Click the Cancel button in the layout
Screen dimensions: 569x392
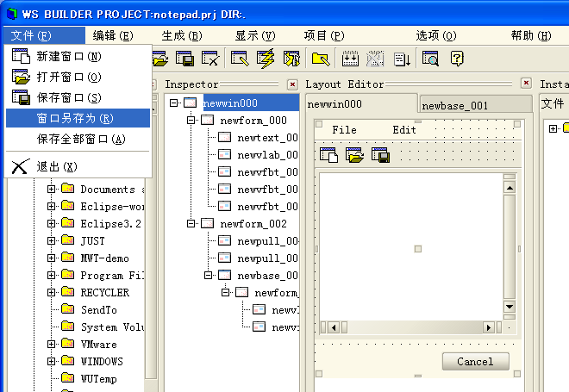pos(475,362)
